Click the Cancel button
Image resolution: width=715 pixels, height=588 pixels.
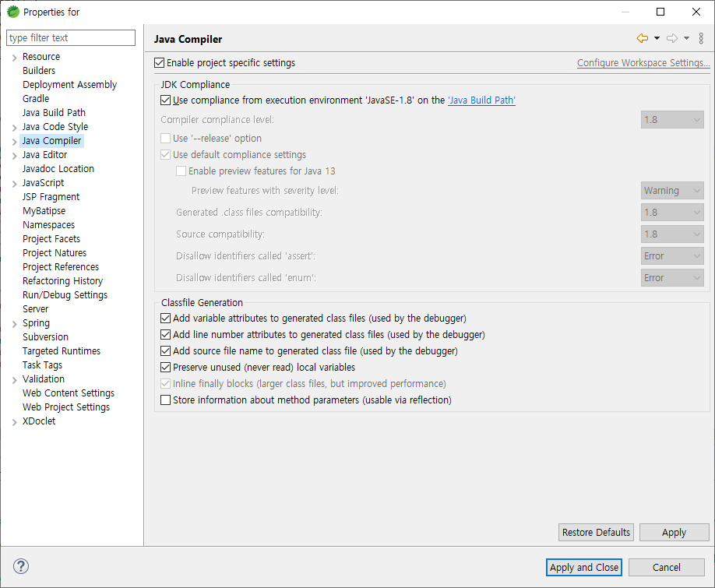click(666, 568)
